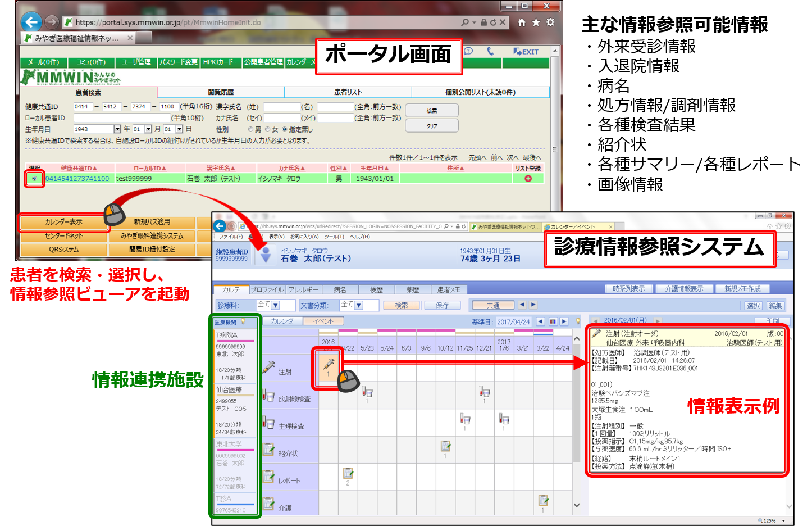The height and width of the screenshot is (526, 812).
Task: Click the red plus list registration icon
Action: coord(528,179)
